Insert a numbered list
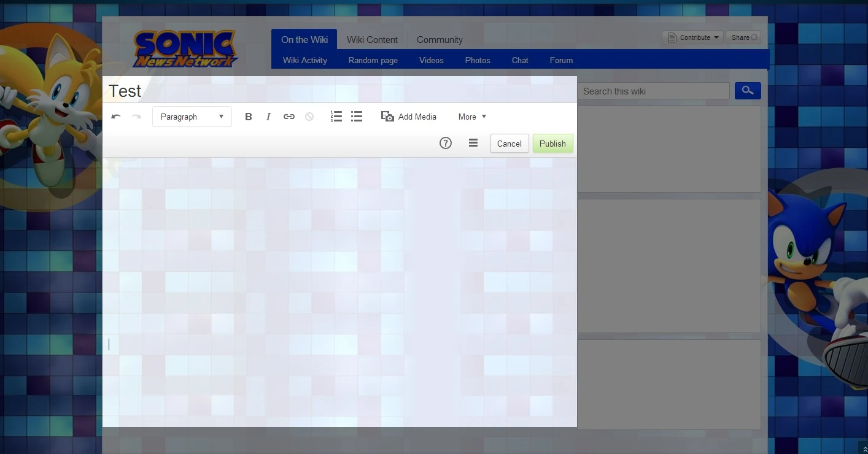Image resolution: width=868 pixels, height=454 pixels. (336, 117)
